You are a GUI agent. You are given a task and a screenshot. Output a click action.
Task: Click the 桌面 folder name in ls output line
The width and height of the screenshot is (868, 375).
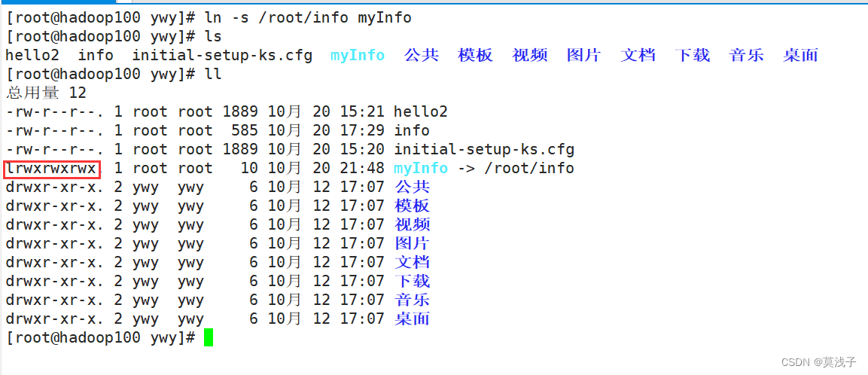(x=801, y=55)
